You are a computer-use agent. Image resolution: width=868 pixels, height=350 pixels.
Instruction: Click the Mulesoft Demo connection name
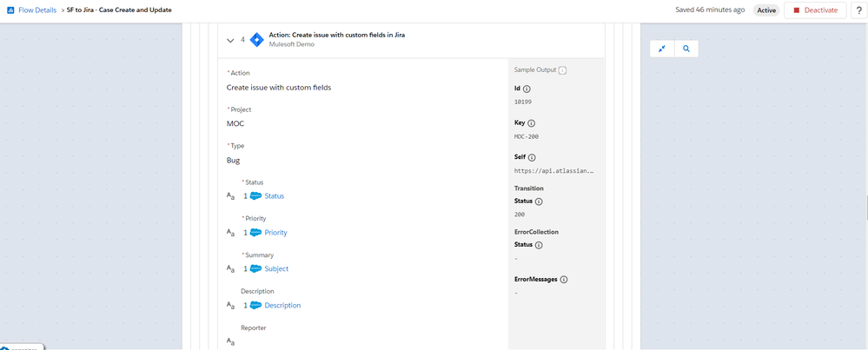click(x=291, y=44)
